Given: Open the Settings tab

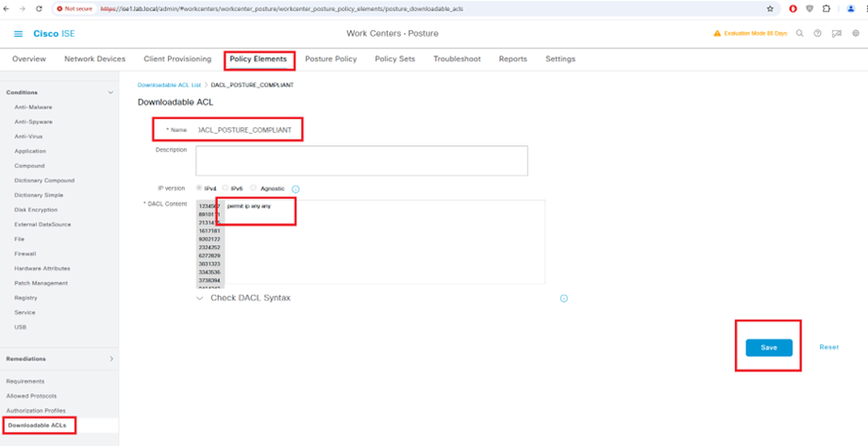Looking at the screenshot, I should click(560, 58).
